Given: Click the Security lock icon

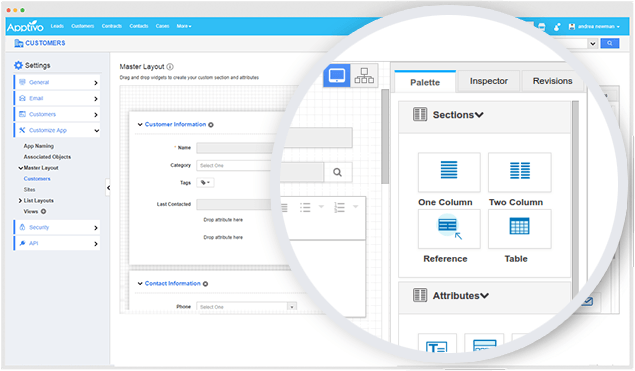Looking at the screenshot, I should (22, 227).
